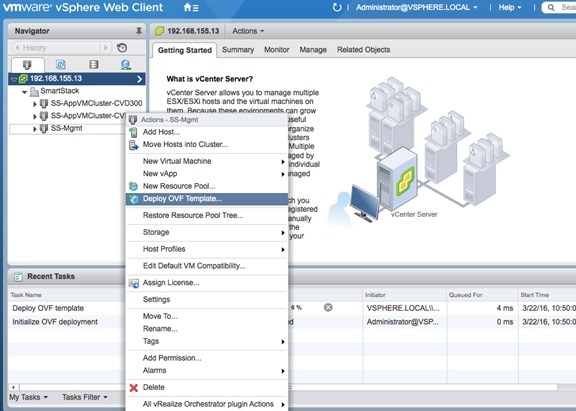Open the Tasks Filter dropdown

click(84, 397)
